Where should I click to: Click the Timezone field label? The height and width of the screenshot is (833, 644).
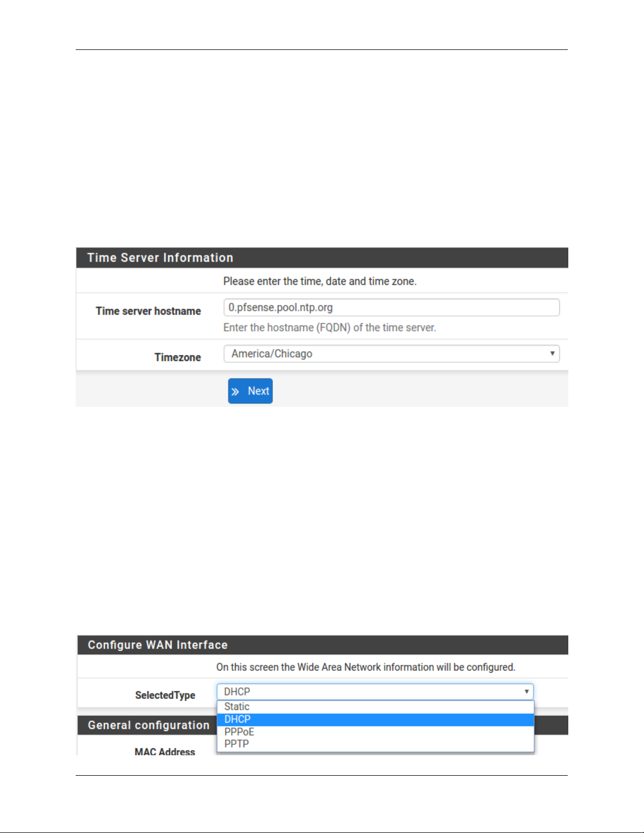pos(178,357)
